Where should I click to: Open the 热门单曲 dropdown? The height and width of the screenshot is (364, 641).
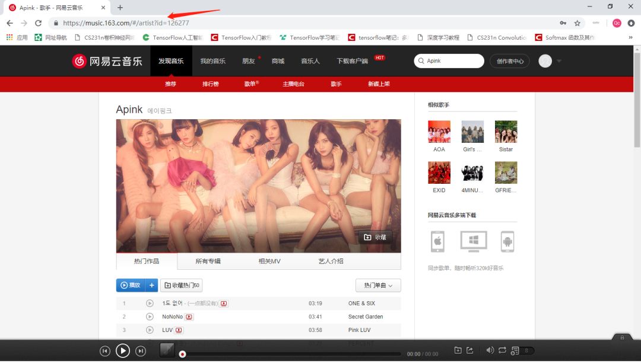(378, 285)
